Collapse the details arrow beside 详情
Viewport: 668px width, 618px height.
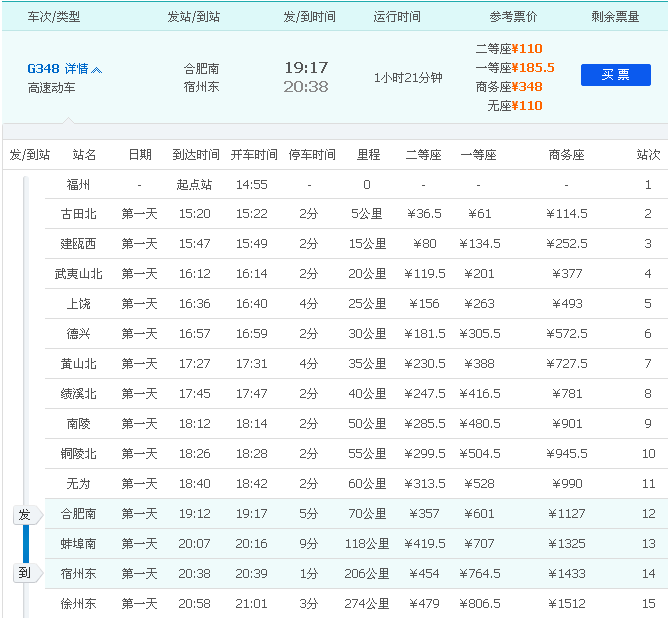click(97, 70)
